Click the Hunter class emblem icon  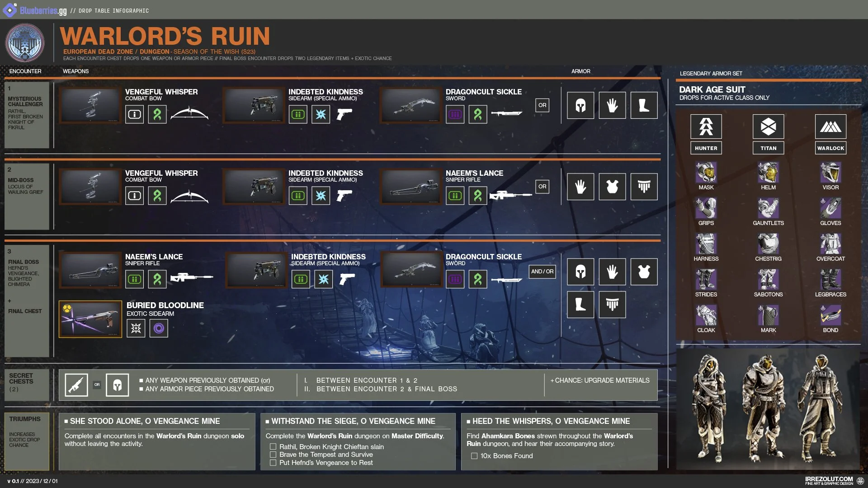click(x=706, y=127)
